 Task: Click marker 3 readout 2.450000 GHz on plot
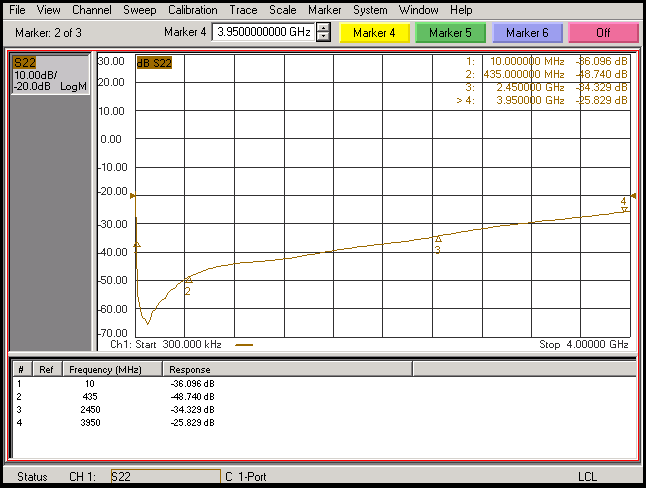(530, 87)
